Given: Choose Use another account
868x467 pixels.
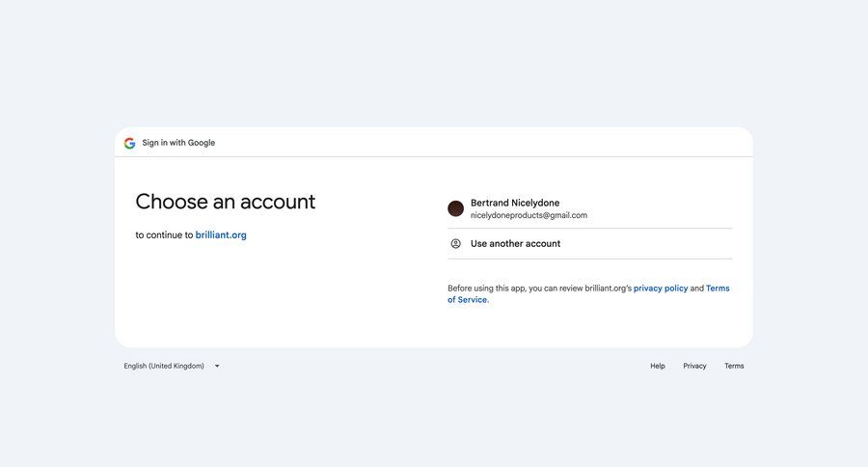Looking at the screenshot, I should click(590, 244).
